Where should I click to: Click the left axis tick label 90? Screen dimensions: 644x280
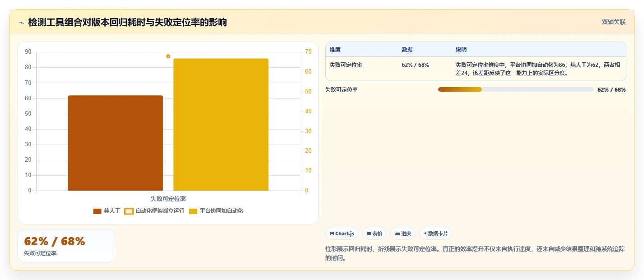click(x=28, y=52)
